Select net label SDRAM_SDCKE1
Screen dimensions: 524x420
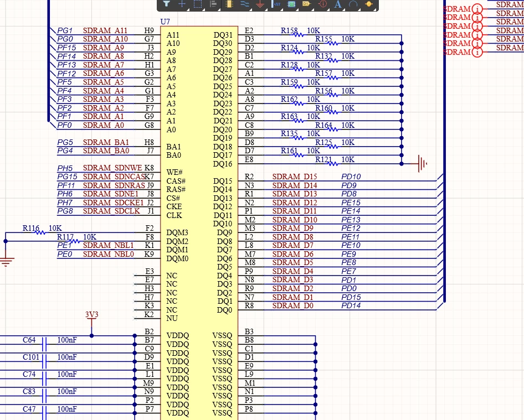point(114,203)
